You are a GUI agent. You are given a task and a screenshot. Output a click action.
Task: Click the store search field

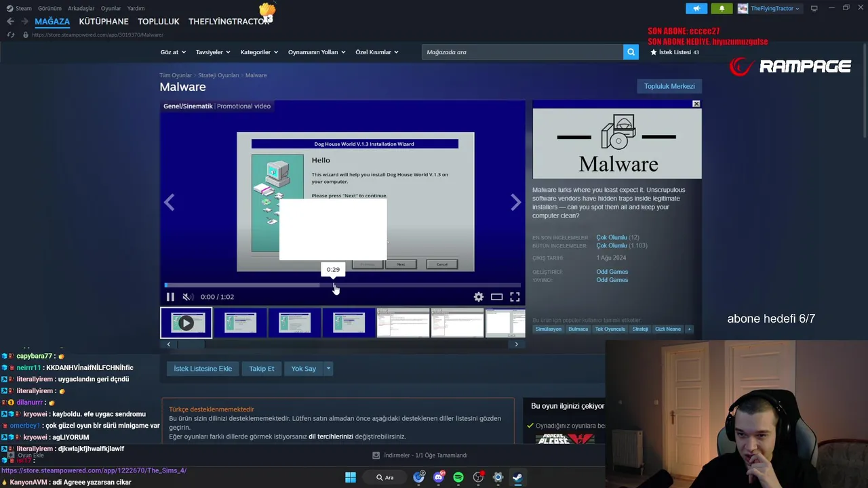click(522, 52)
